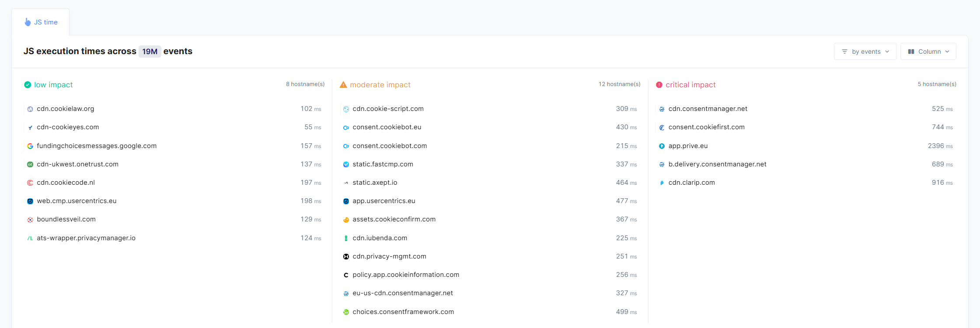The width and height of the screenshot is (980, 328).
Task: Click the cdn.iubenda.com green icon
Action: pos(346,238)
